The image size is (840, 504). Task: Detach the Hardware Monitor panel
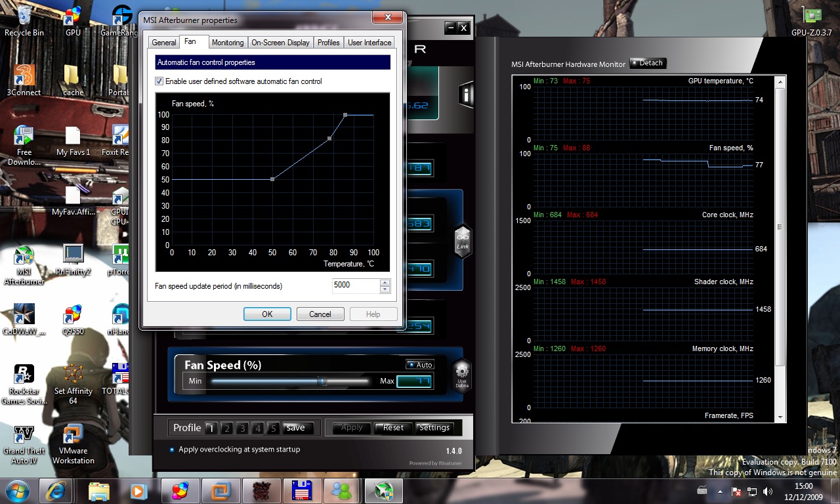pyautogui.click(x=648, y=63)
